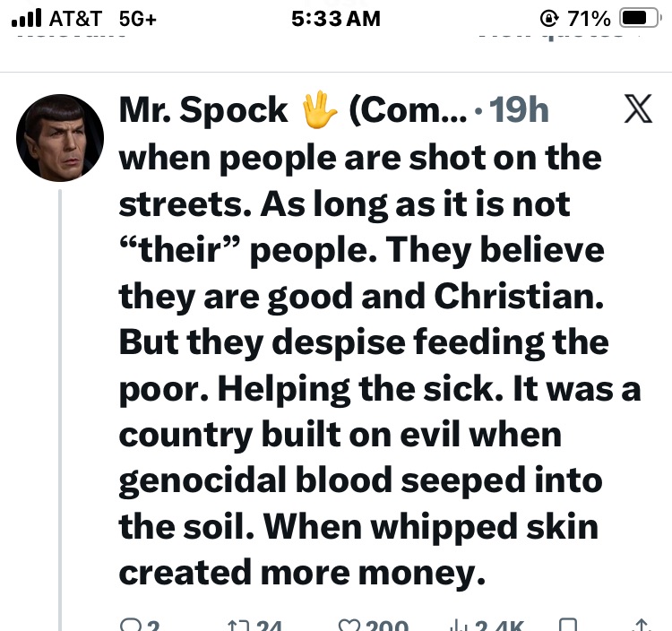This screenshot has width=672, height=631.
Task: Tap the 5:33 AM clock
Action: point(336,18)
